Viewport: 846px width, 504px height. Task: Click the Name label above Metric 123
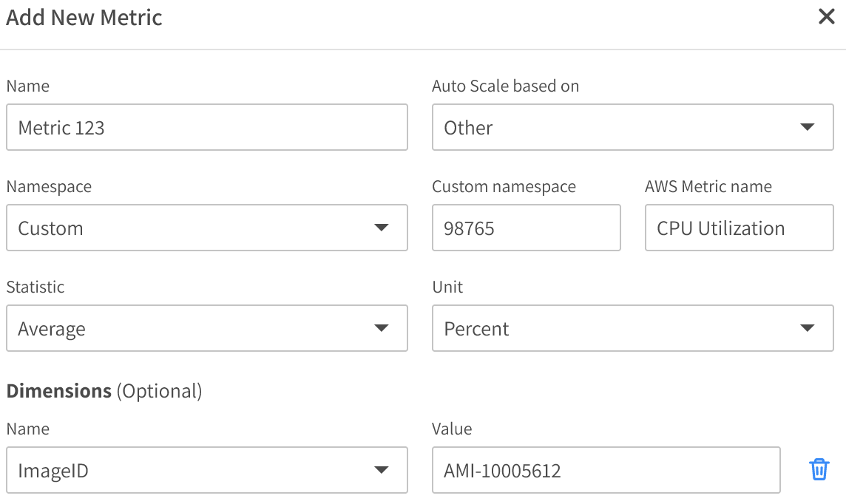point(27,86)
